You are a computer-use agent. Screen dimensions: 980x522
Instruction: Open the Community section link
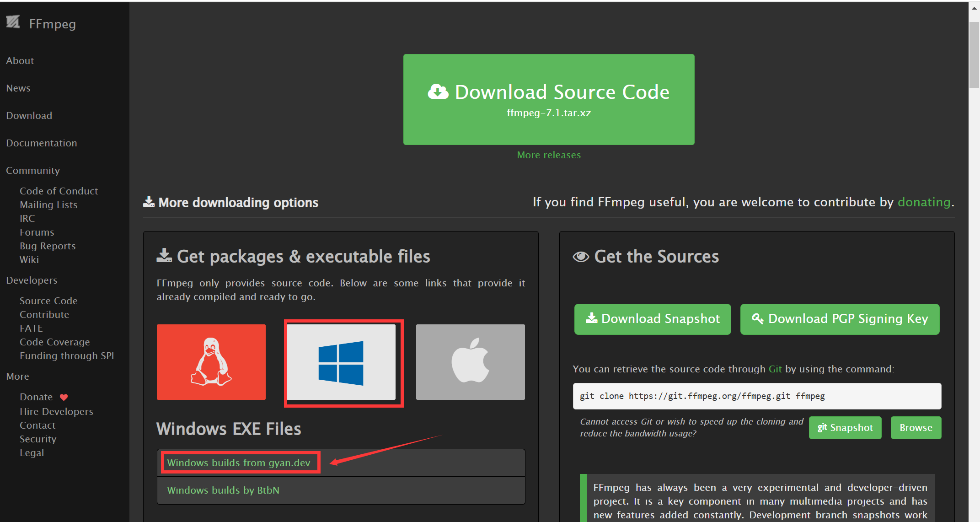point(33,171)
